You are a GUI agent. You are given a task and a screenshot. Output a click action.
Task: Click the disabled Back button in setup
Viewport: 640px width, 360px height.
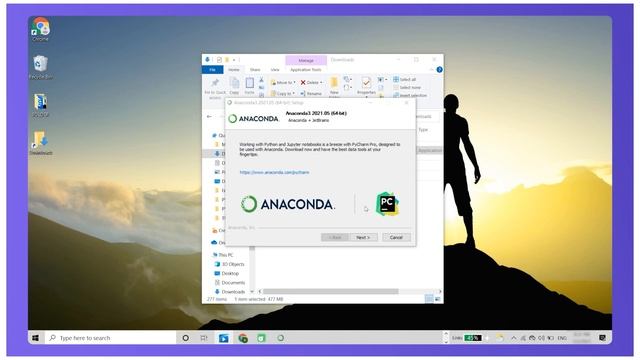[x=335, y=237]
